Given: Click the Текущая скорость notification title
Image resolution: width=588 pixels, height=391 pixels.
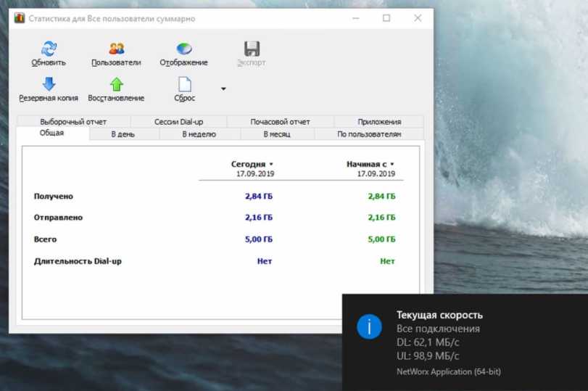Looking at the screenshot, I should [439, 315].
